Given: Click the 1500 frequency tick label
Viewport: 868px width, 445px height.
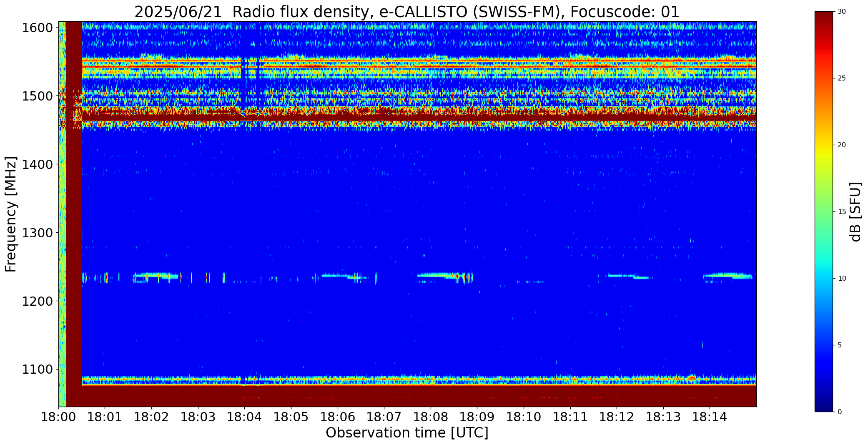Looking at the screenshot, I should tap(37, 96).
